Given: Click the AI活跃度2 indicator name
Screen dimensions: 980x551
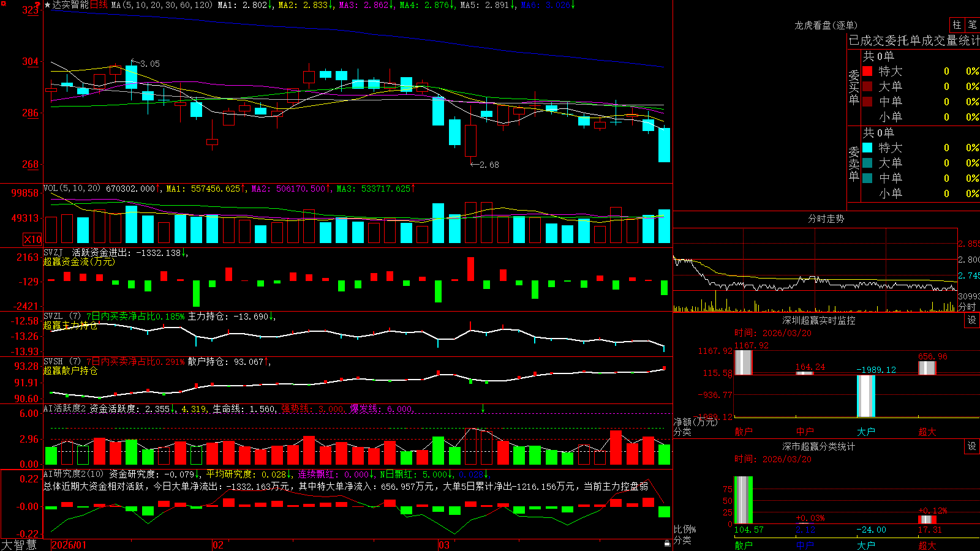Looking at the screenshot, I should point(65,409).
